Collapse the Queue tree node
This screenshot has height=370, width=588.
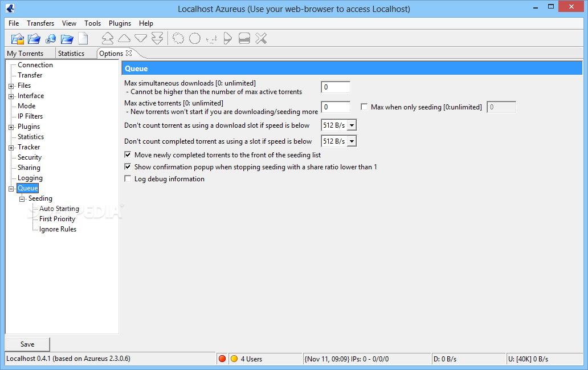[11, 189]
